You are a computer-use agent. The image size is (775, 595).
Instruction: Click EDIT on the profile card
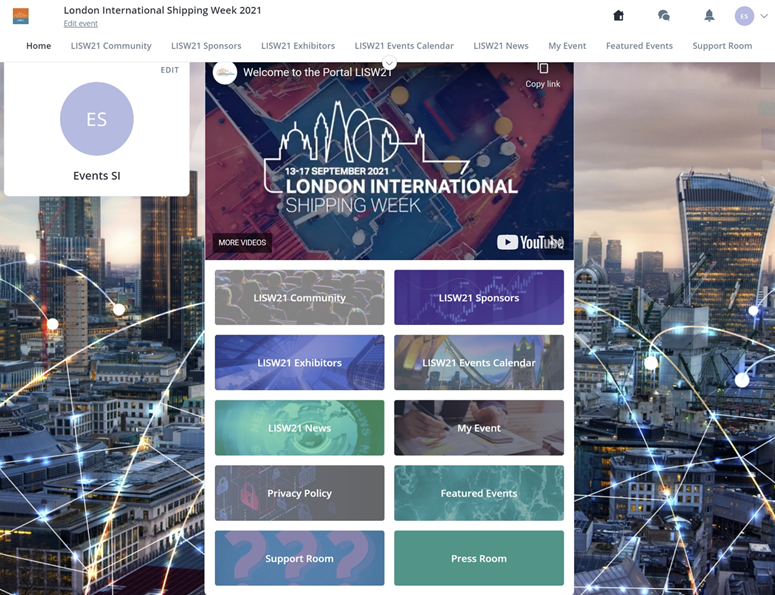coord(170,70)
